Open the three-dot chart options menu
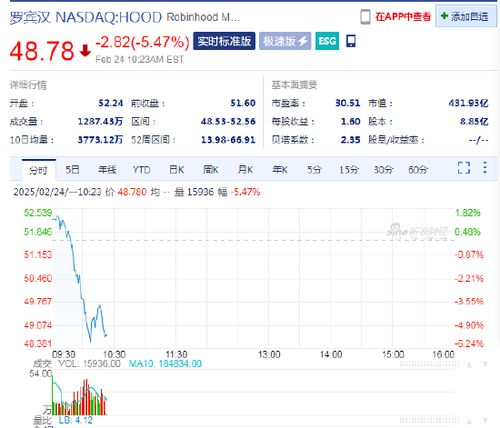 pos(485,168)
